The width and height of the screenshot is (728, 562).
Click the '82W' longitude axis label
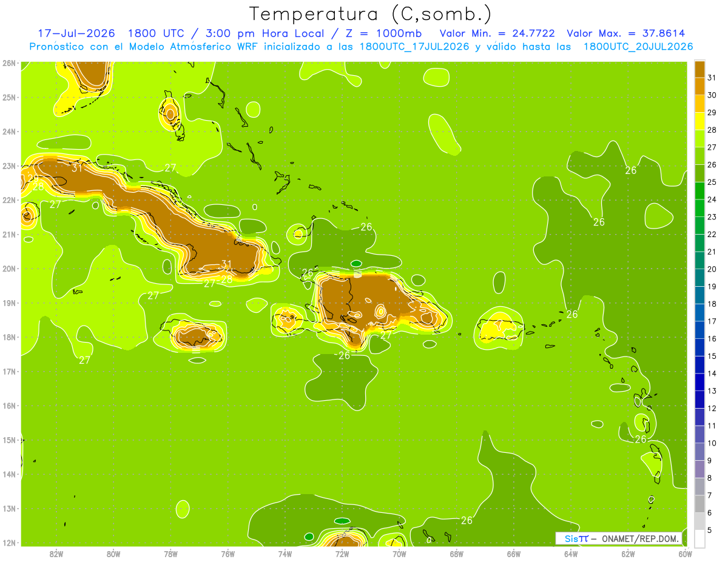click(x=56, y=554)
